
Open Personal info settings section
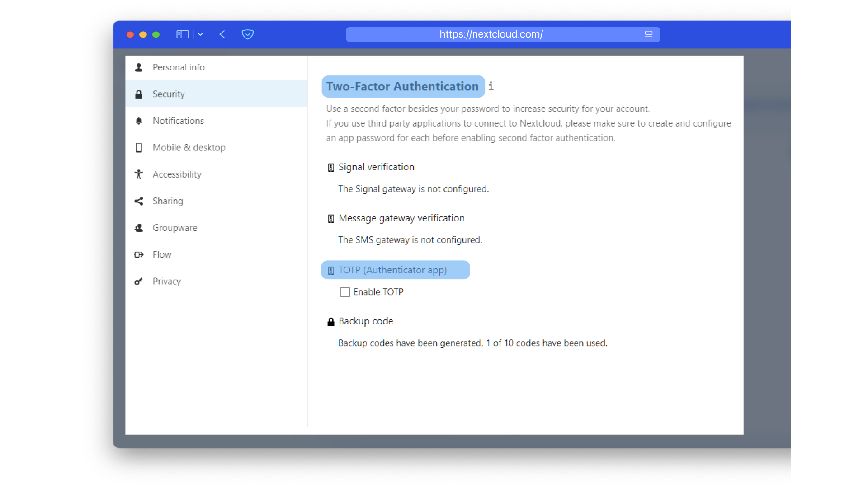pyautogui.click(x=216, y=67)
